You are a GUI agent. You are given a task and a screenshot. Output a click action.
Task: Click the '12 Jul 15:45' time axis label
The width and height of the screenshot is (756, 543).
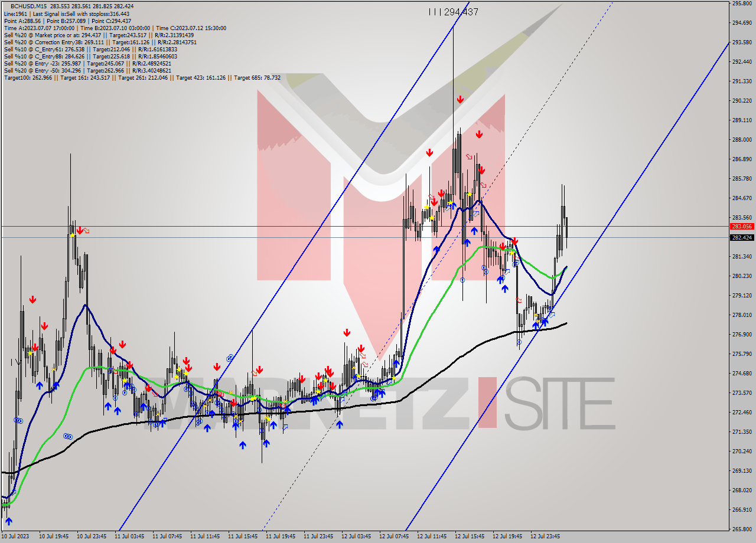[470, 537]
